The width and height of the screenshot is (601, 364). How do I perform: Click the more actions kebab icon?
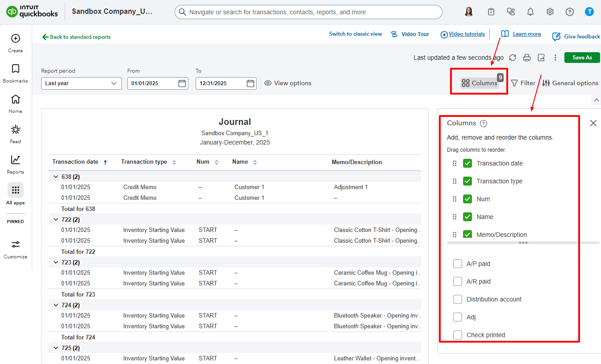tap(555, 58)
